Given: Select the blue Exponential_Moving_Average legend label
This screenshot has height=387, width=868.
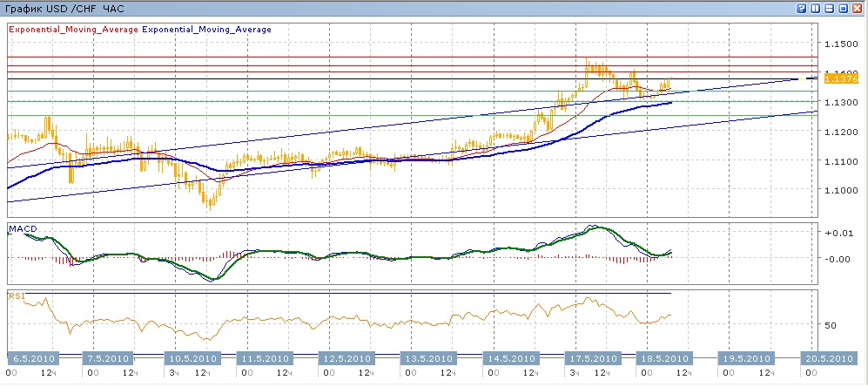Looking at the screenshot, I should (206, 29).
